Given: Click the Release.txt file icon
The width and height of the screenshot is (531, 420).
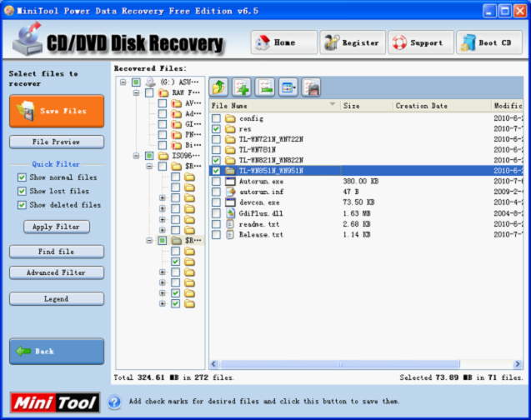Looking at the screenshot, I should [x=230, y=234].
